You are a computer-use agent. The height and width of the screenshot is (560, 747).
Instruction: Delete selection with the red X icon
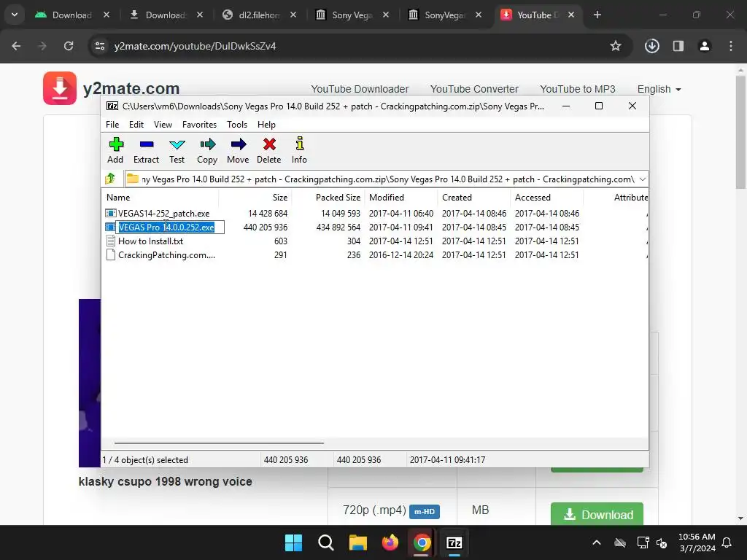[269, 150]
